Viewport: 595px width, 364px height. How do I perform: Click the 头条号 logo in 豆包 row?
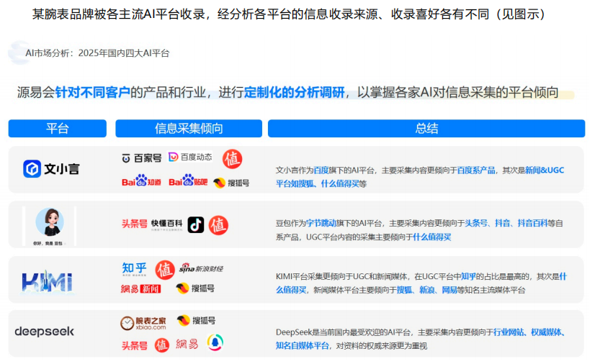point(134,224)
